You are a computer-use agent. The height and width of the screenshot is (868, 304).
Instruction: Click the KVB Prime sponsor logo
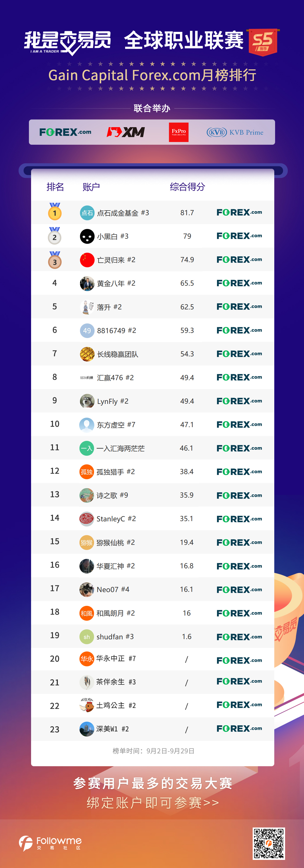pos(235,132)
